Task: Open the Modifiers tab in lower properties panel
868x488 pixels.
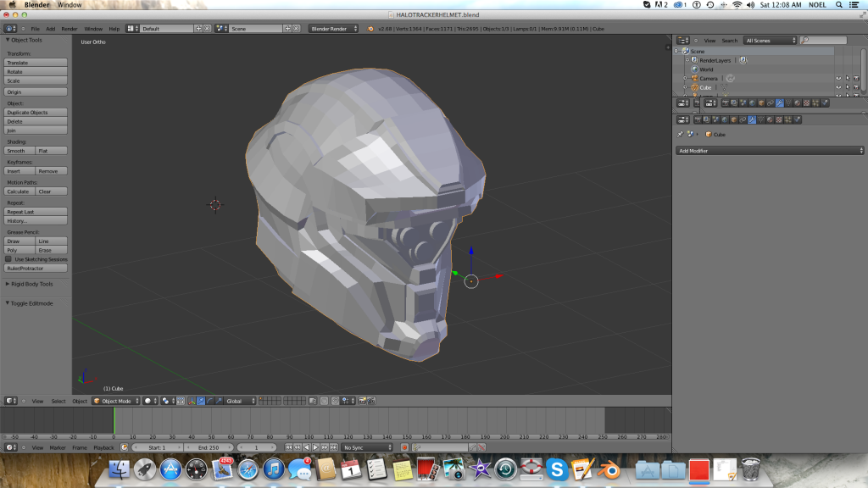Action: pyautogui.click(x=752, y=119)
